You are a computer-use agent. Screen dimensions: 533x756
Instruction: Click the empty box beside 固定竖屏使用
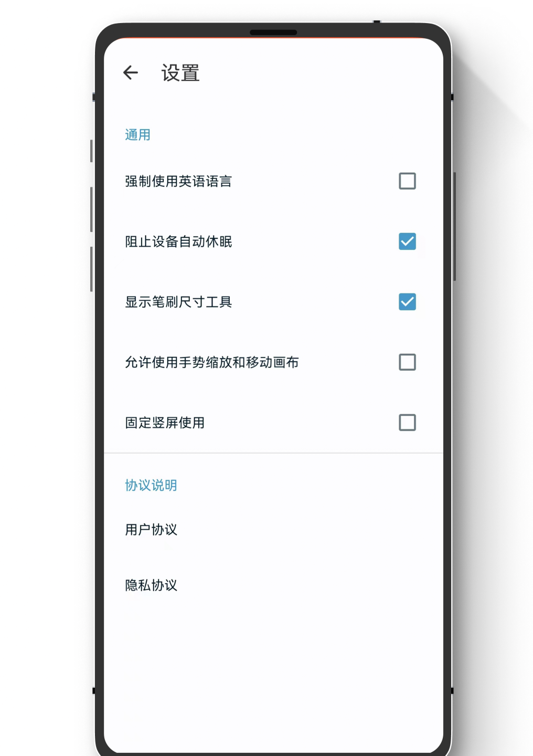click(x=407, y=423)
